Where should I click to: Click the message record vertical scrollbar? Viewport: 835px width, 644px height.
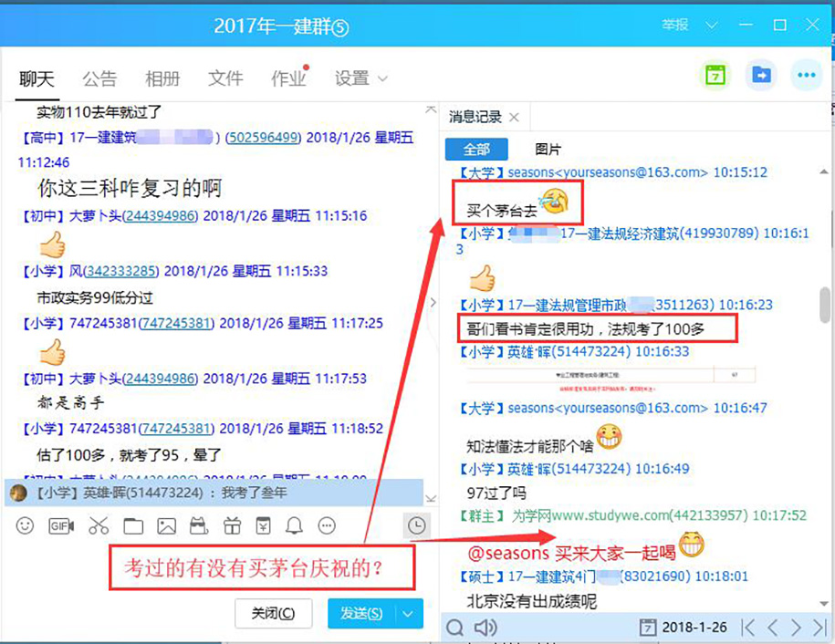(x=826, y=305)
